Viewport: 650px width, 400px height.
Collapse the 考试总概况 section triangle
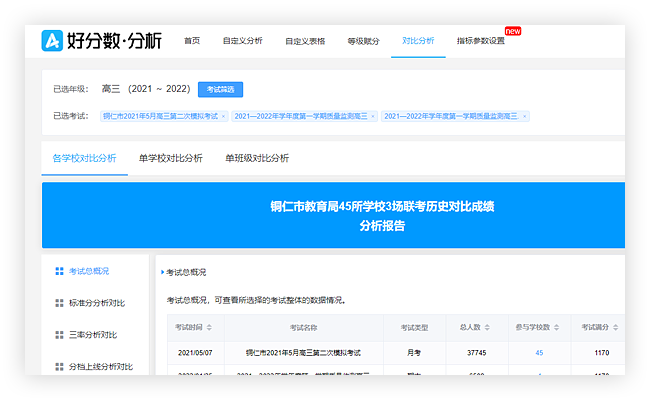[x=161, y=272]
